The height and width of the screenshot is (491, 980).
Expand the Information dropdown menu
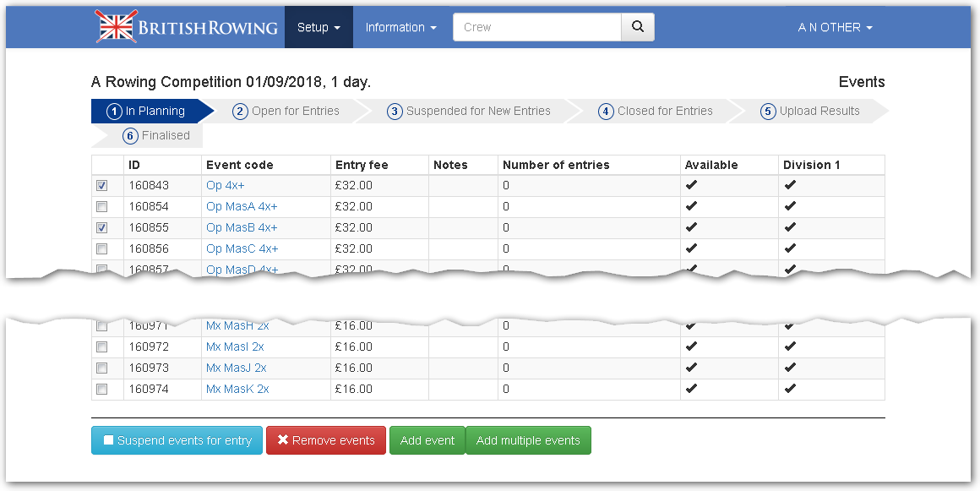[400, 27]
